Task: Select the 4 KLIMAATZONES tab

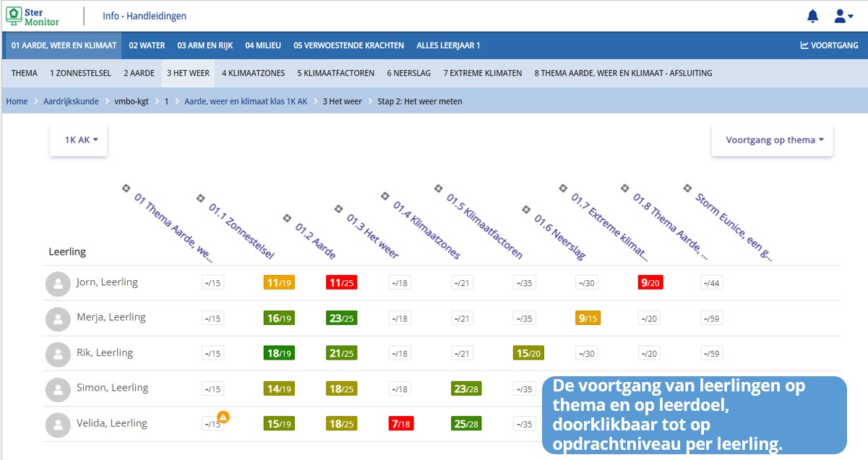Action: pyautogui.click(x=253, y=73)
